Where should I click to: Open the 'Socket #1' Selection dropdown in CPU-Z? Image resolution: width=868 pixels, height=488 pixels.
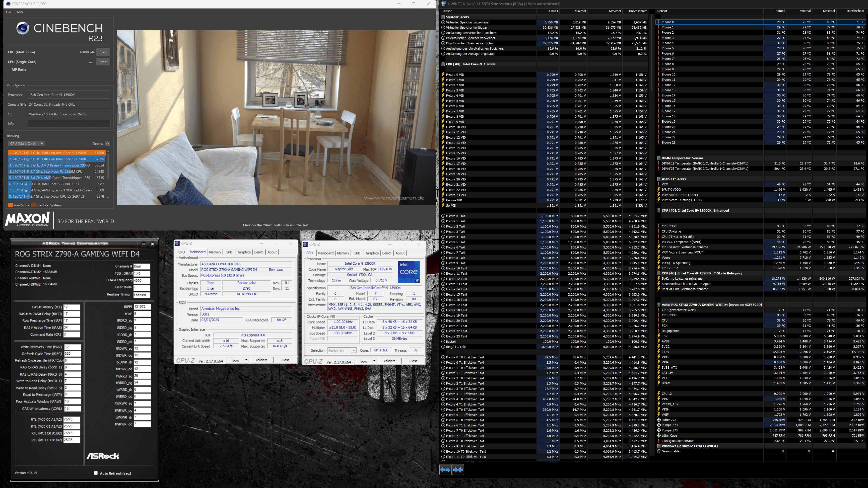point(342,351)
